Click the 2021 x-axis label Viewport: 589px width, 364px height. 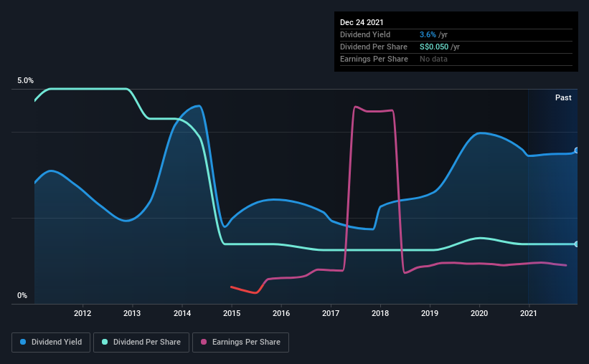529,313
